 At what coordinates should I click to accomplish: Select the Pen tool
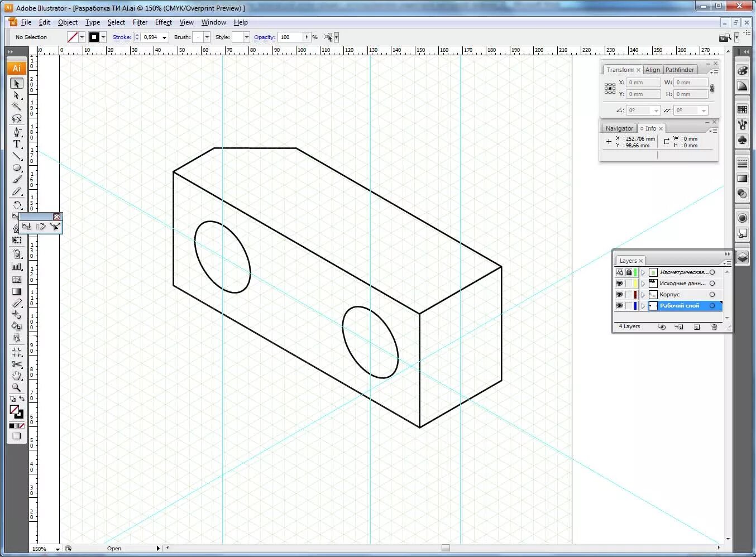[16, 132]
